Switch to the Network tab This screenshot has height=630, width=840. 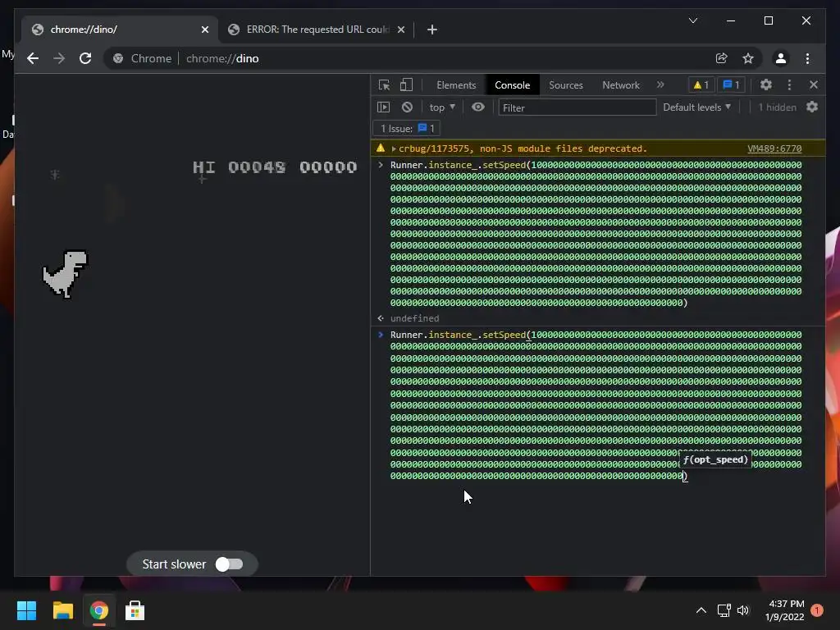pyautogui.click(x=621, y=85)
